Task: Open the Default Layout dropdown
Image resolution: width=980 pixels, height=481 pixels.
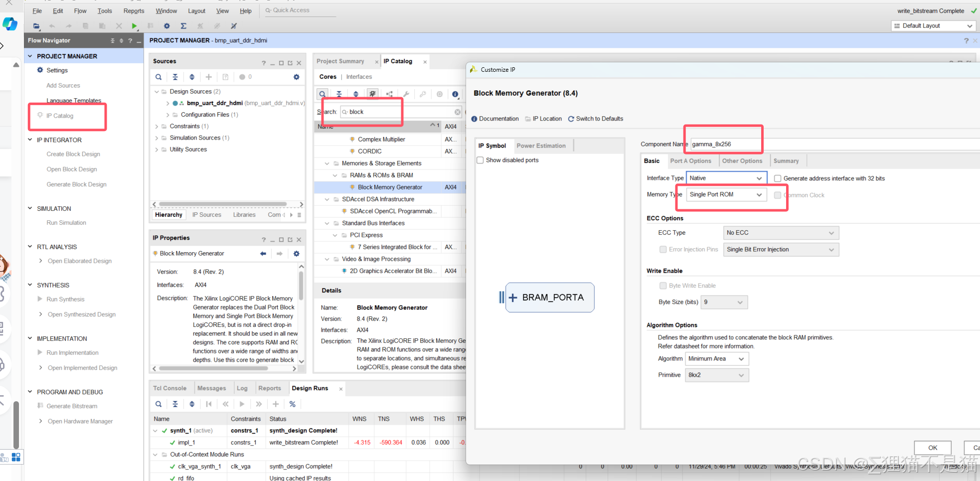Action: tap(933, 26)
